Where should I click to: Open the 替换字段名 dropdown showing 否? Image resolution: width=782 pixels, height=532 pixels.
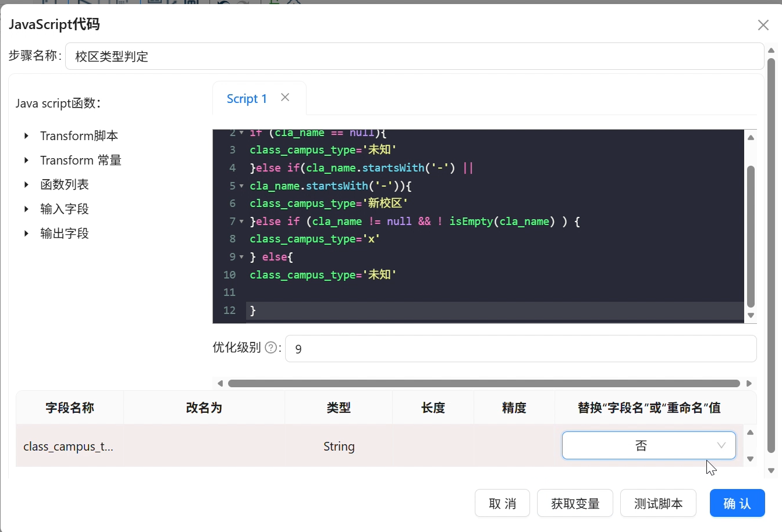click(649, 445)
